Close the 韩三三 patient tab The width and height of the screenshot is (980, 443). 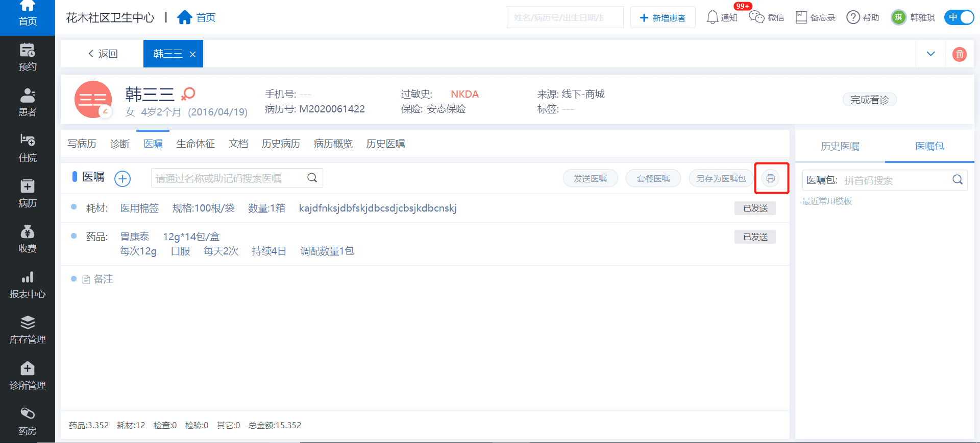[193, 54]
